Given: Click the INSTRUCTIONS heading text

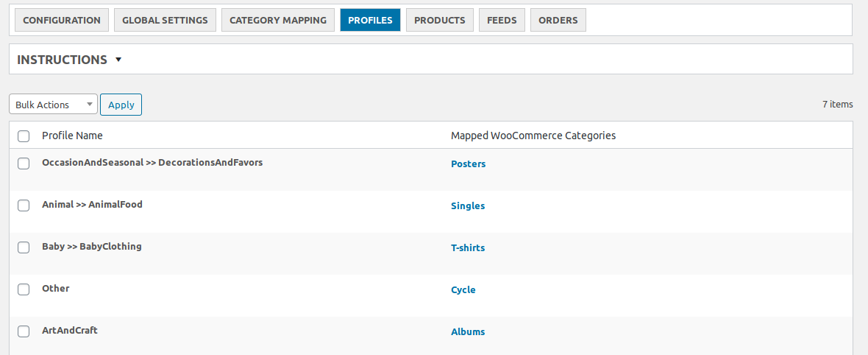Looking at the screenshot, I should pos(62,60).
